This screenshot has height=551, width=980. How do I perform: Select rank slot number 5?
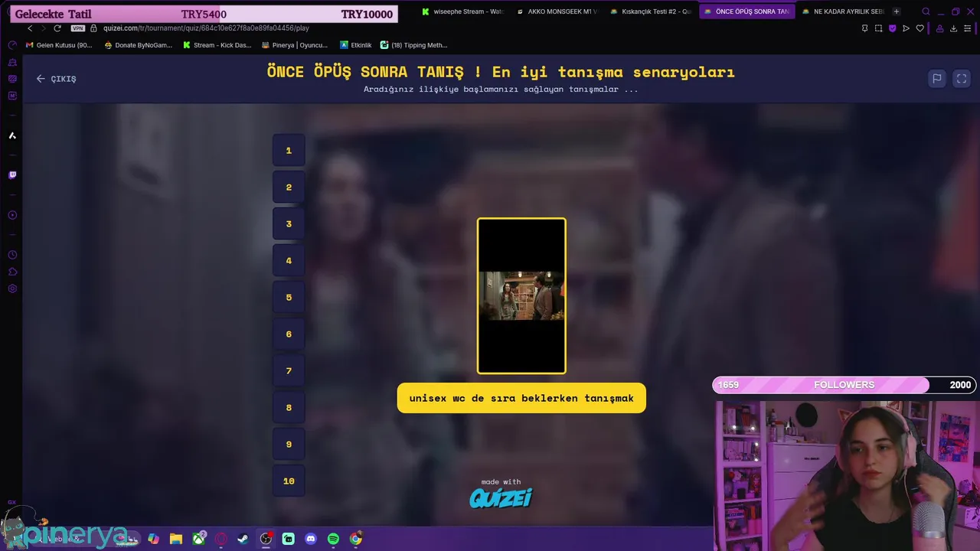pos(289,298)
